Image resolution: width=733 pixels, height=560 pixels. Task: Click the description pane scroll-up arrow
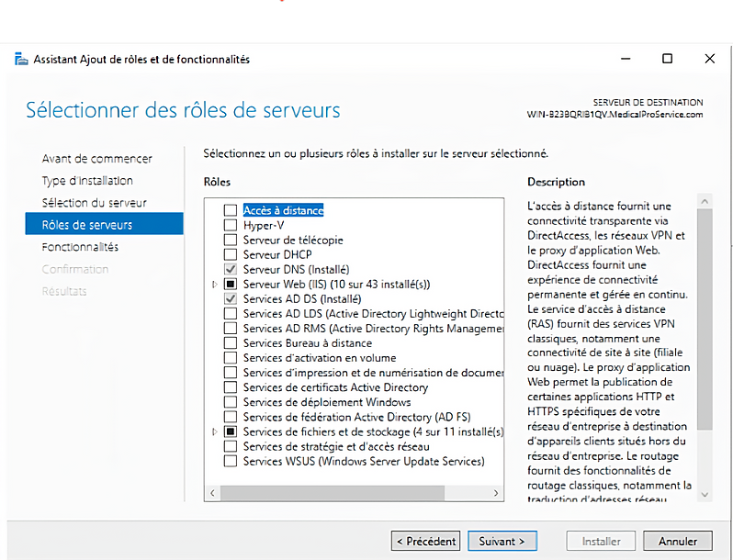[x=705, y=201]
